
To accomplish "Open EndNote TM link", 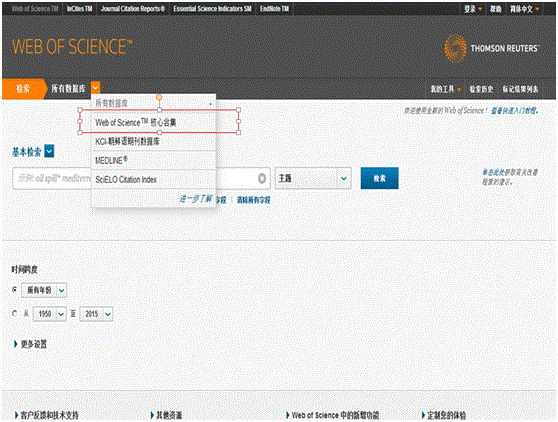I will tap(274, 9).
